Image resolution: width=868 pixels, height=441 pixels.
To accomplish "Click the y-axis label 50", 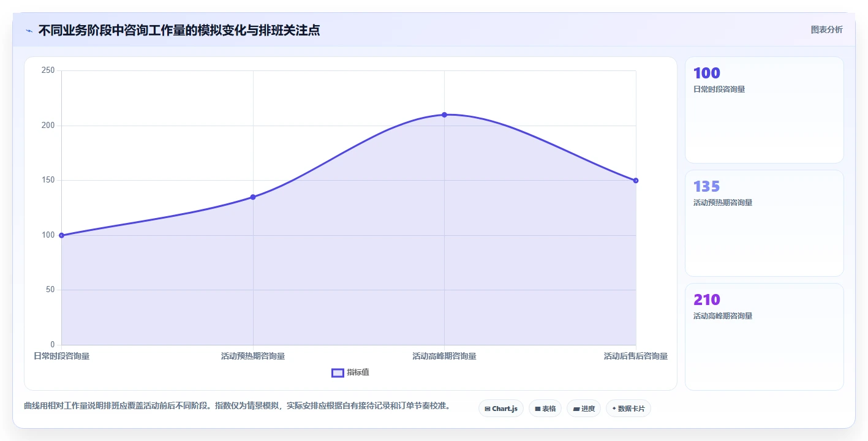I will [x=50, y=290].
